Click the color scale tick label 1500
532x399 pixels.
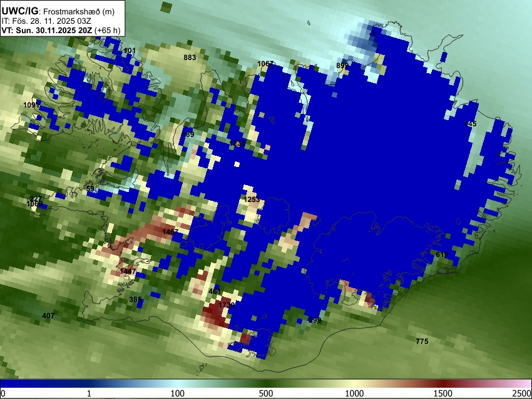tap(443, 393)
